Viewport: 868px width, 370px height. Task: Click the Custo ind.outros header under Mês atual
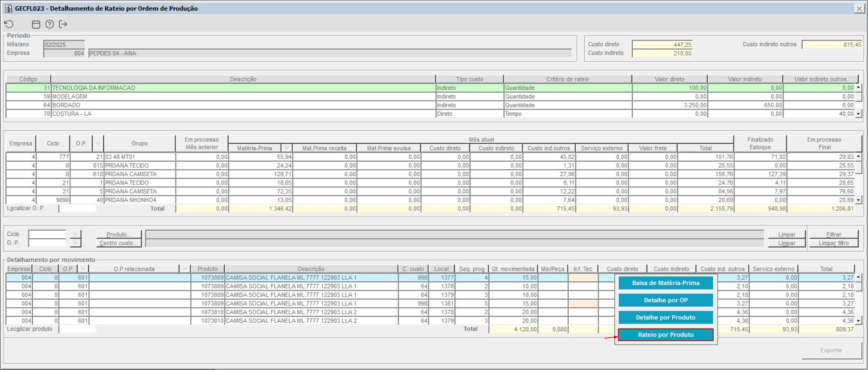click(x=548, y=148)
